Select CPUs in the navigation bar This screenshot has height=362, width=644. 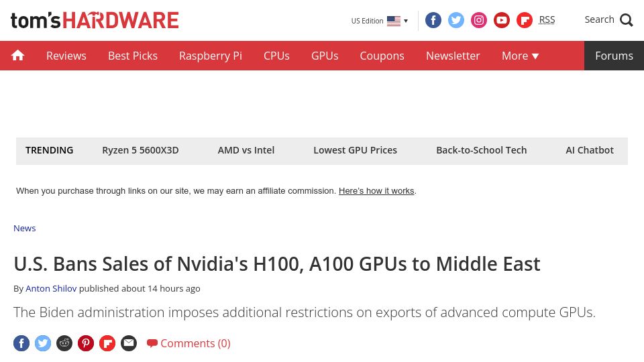[x=276, y=56]
